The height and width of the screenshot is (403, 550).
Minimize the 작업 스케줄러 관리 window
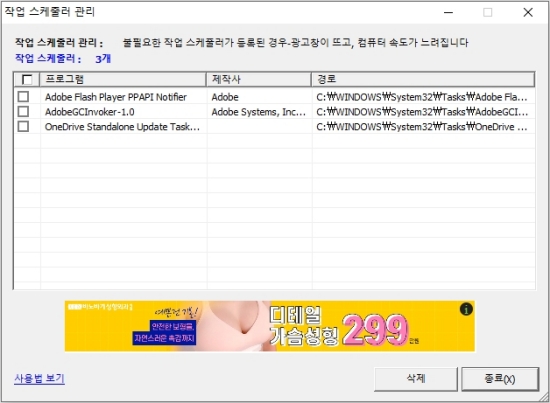448,12
